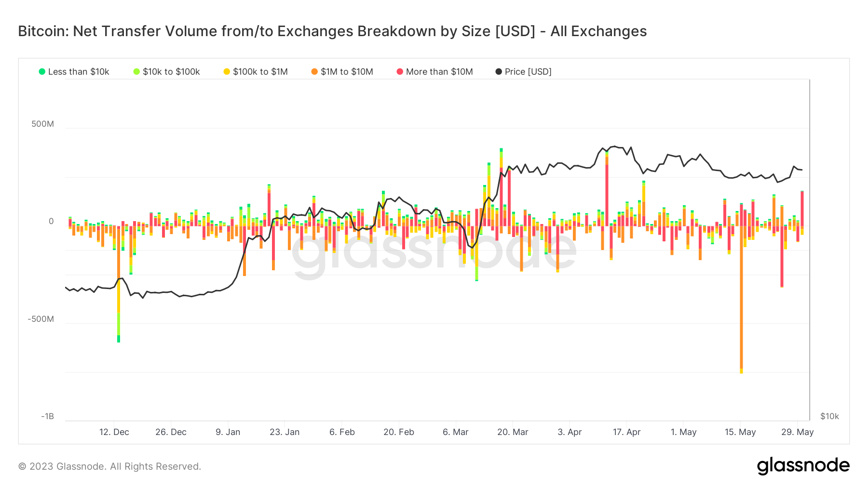Screen dimensions: 868x488
Task: Click the '12. Dec' date axis label
Action: coord(114,432)
